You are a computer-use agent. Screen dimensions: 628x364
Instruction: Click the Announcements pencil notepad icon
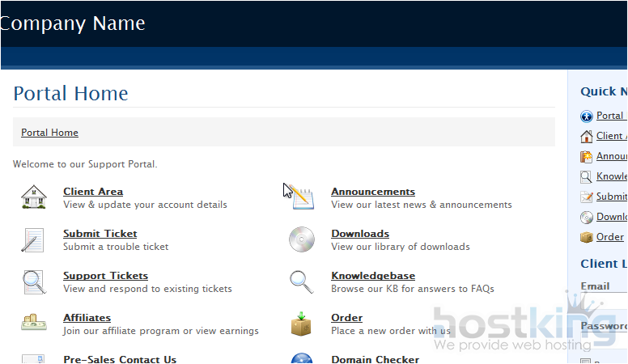pos(301,197)
